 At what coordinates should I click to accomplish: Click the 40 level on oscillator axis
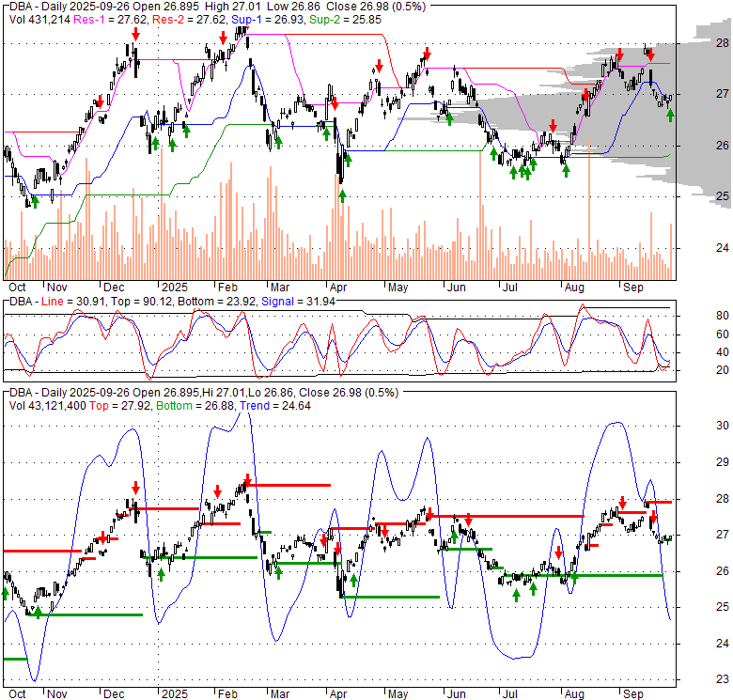(723, 352)
